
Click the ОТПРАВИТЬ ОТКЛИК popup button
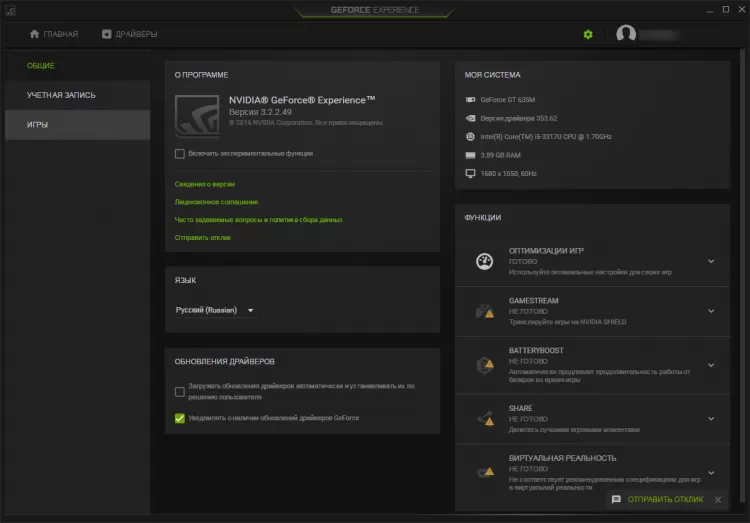(x=665, y=500)
